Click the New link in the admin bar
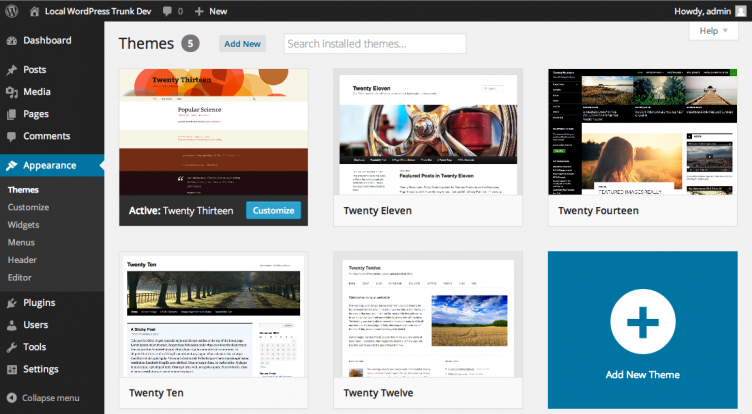The width and height of the screenshot is (752, 414). click(x=218, y=11)
